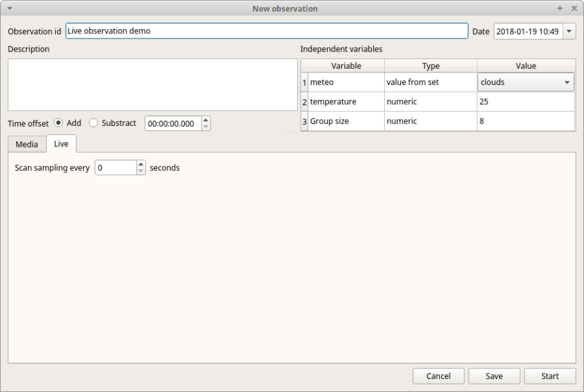Viewport: 584px width, 392px height.
Task: Increase time offset with up arrow
Action: (205, 120)
